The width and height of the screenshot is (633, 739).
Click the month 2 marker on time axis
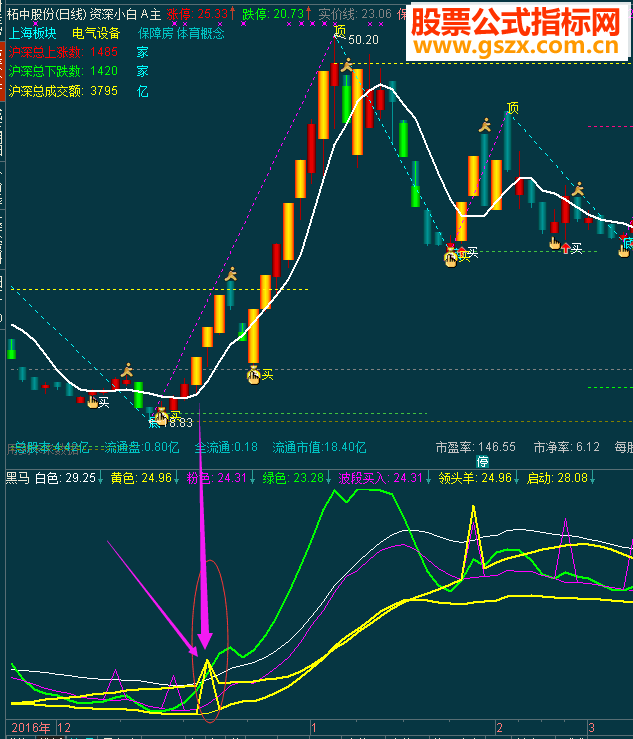coord(500,728)
